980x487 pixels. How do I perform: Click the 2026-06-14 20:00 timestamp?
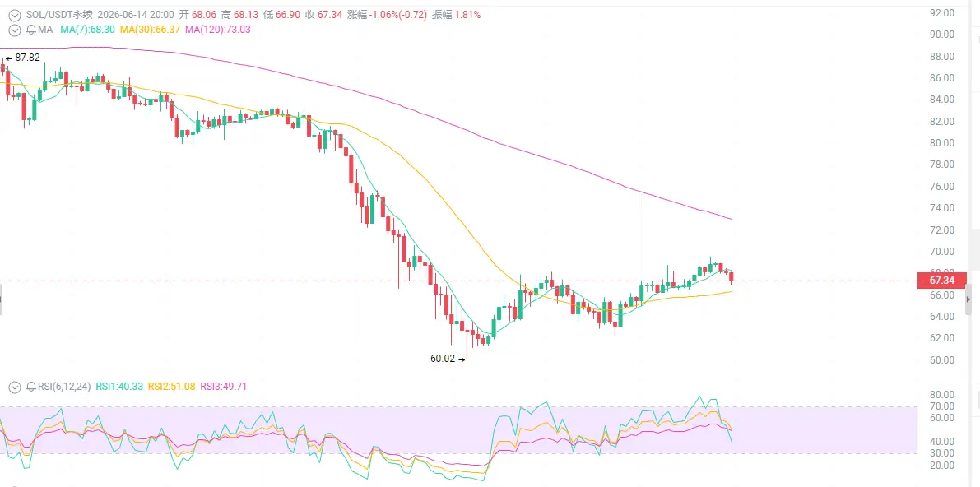click(x=136, y=14)
